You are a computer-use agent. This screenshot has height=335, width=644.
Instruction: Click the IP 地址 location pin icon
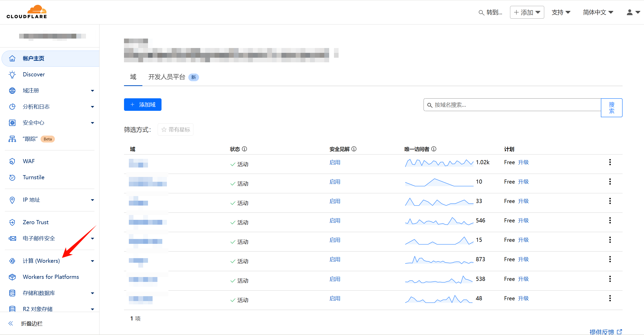pyautogui.click(x=12, y=200)
